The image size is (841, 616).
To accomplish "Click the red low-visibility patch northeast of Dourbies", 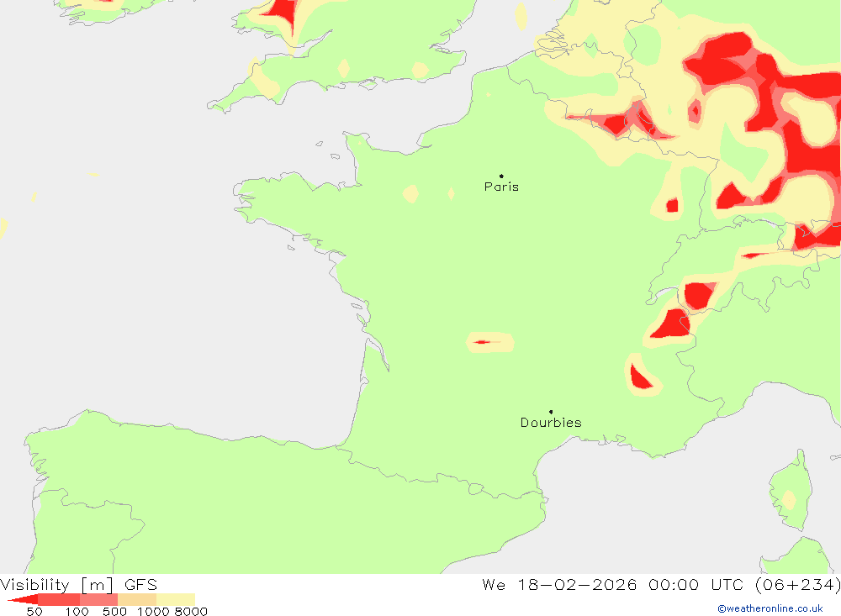I will coord(640,377).
